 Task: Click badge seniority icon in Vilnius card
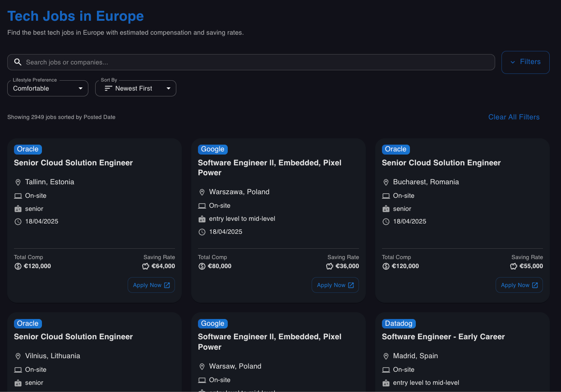click(18, 383)
